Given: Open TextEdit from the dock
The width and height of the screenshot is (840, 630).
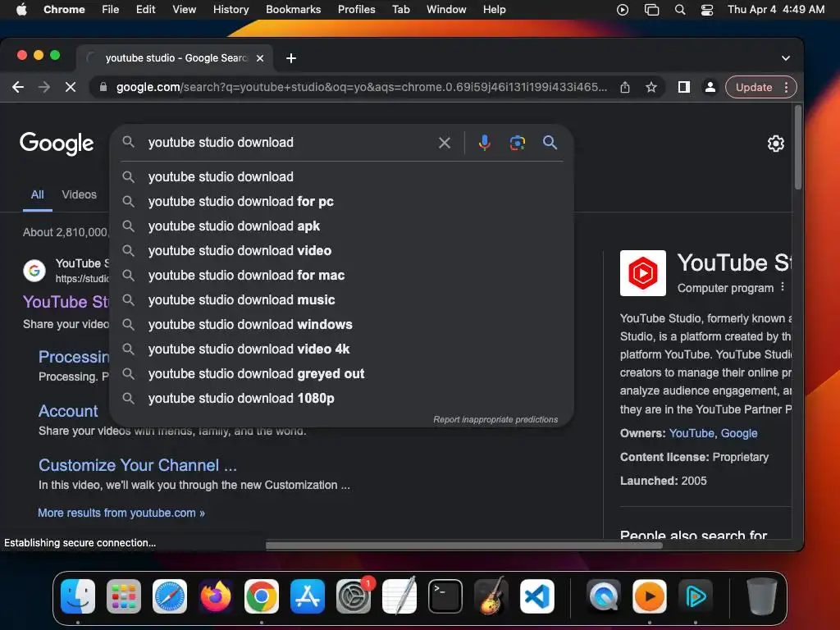Looking at the screenshot, I should coord(399,596).
